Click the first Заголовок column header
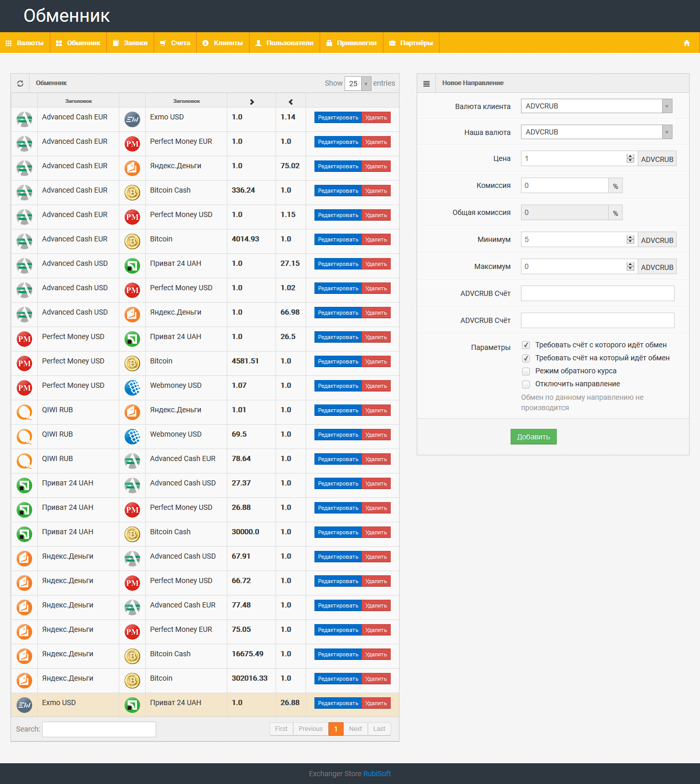This screenshot has height=784, width=700. tap(78, 101)
